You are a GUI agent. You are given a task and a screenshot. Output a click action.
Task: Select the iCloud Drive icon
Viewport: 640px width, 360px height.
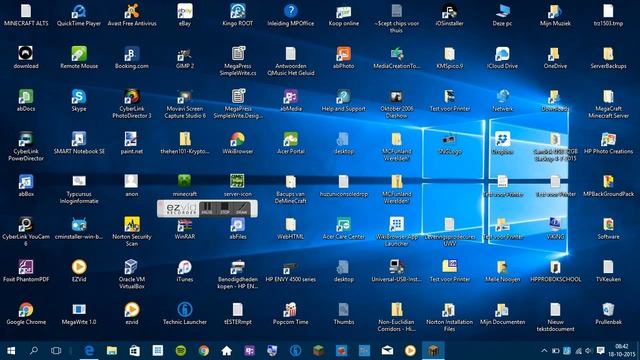pyautogui.click(x=502, y=58)
